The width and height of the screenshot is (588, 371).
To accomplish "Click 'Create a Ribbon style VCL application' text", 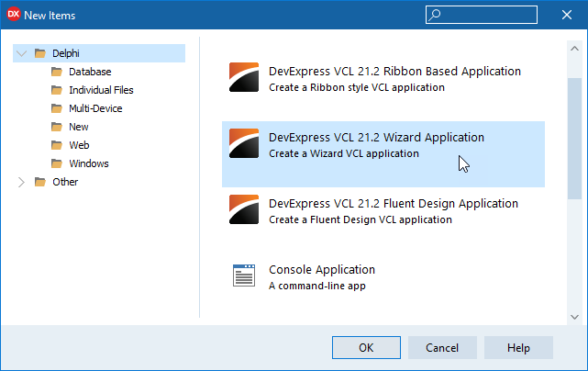I will pyautogui.click(x=357, y=87).
